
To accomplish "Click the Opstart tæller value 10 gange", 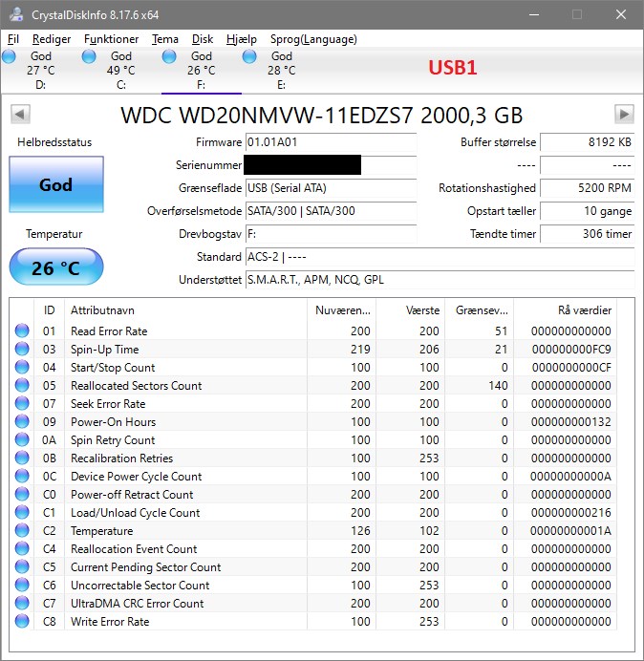I will tap(587, 211).
